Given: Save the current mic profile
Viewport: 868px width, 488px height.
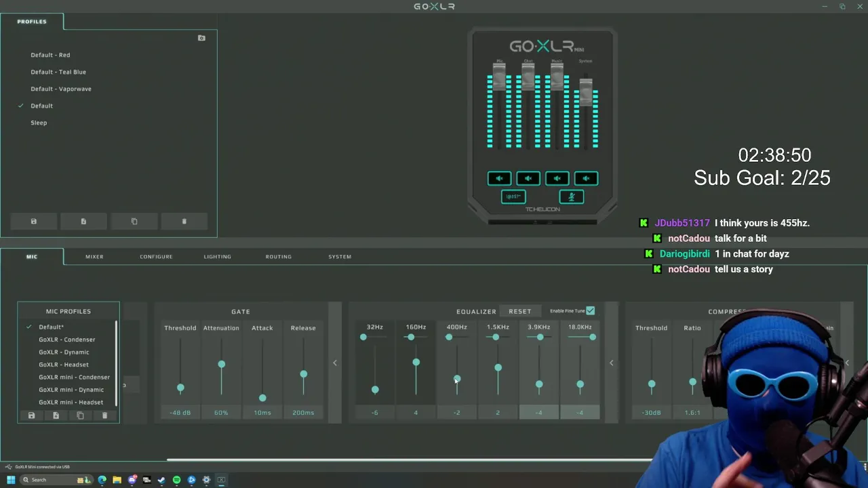Looking at the screenshot, I should tap(31, 415).
